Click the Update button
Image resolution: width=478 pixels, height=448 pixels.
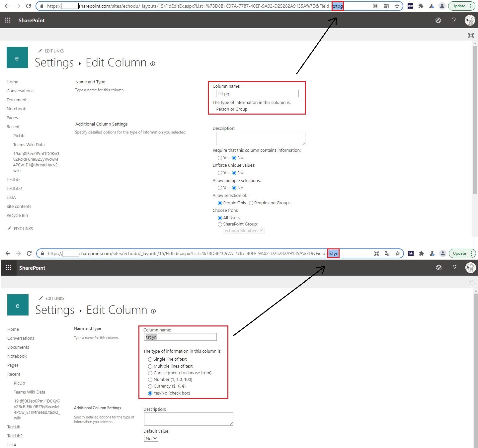(x=459, y=6)
